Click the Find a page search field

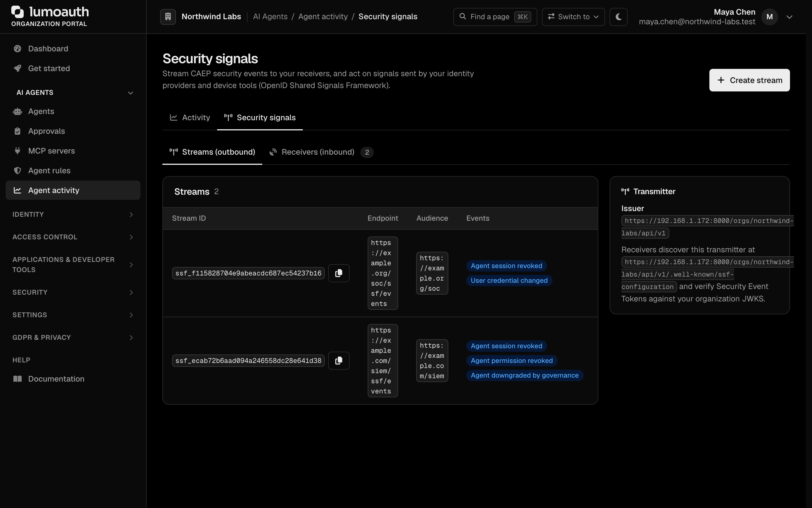[495, 17]
